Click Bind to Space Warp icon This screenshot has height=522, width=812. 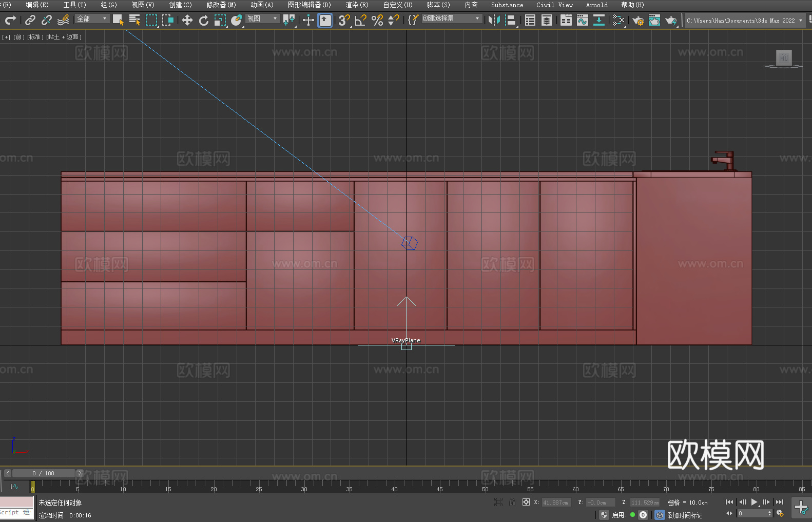(x=63, y=20)
